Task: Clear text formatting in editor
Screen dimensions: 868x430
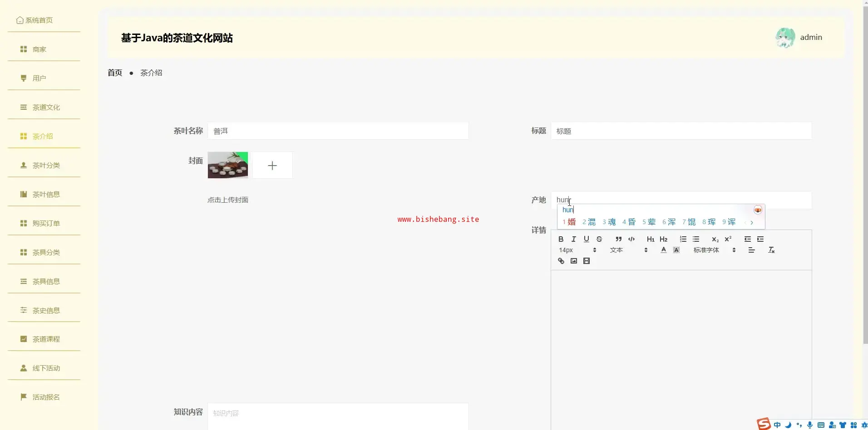Action: coord(771,250)
